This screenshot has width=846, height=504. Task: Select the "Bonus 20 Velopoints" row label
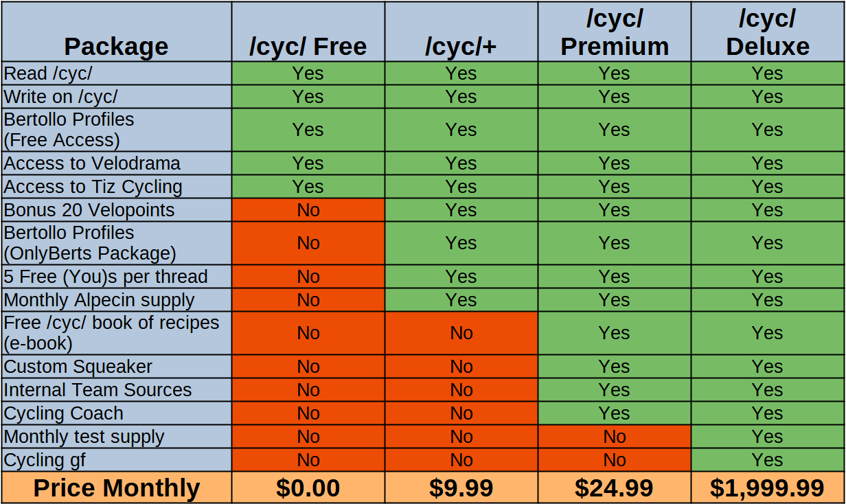pyautogui.click(x=89, y=210)
